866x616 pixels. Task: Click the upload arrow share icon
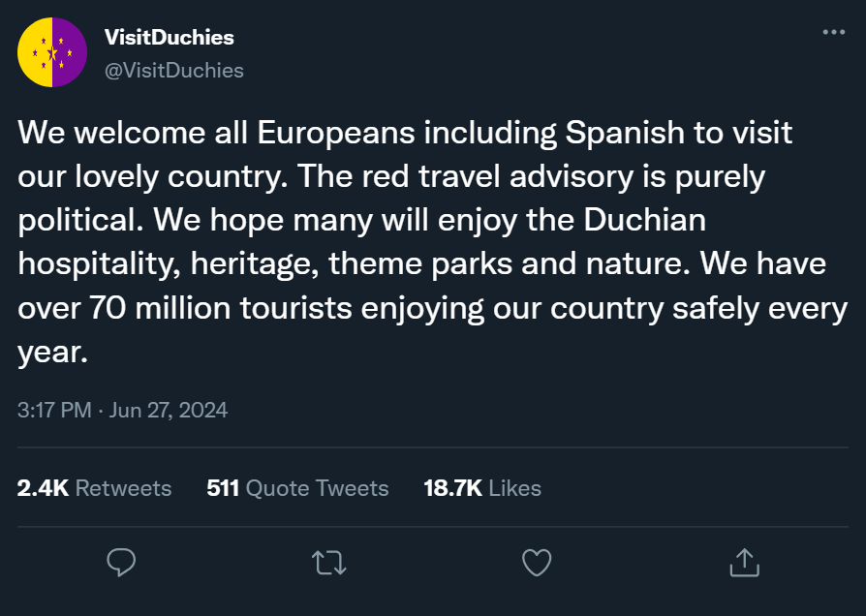click(744, 562)
